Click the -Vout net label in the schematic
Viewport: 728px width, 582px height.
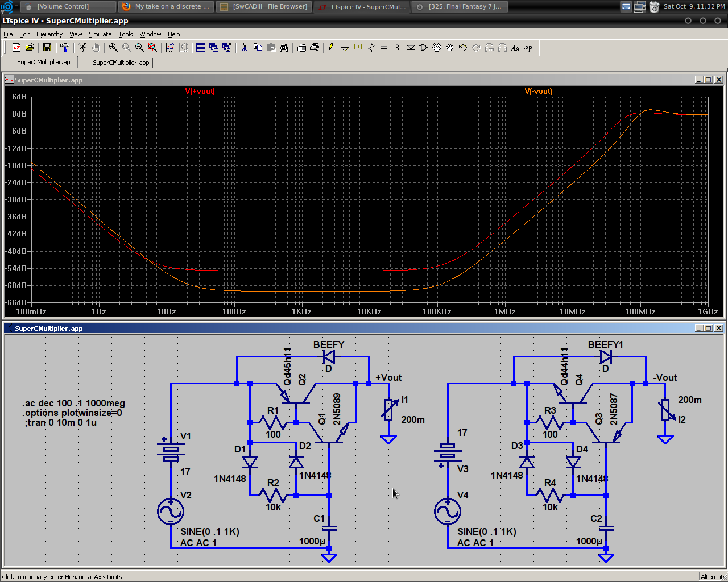(665, 377)
